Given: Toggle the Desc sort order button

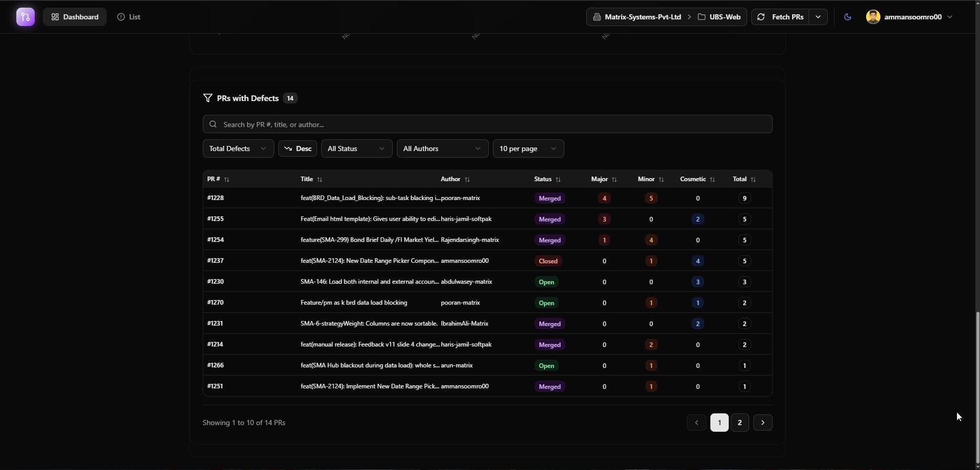Looking at the screenshot, I should tap(298, 149).
